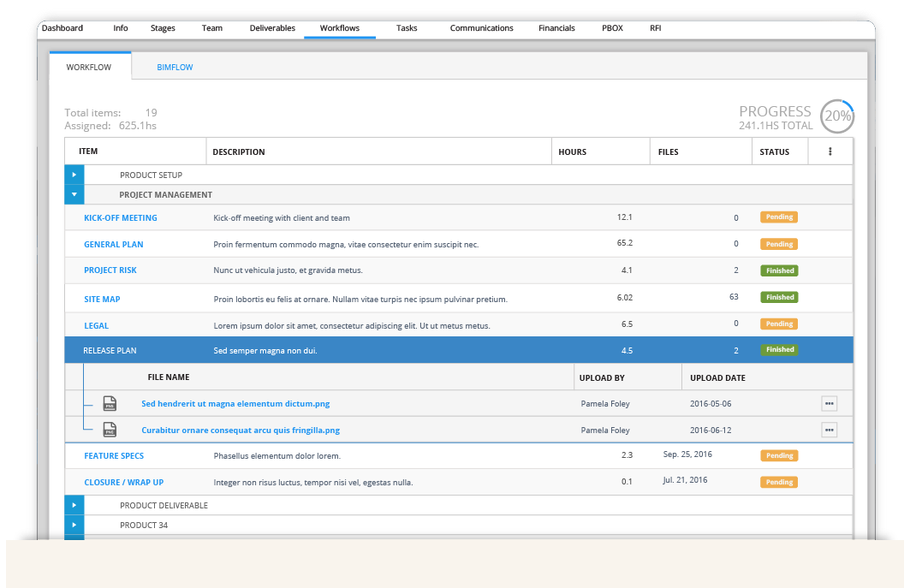Expand the Product 34 group
The image size is (916, 588).
[x=74, y=525]
